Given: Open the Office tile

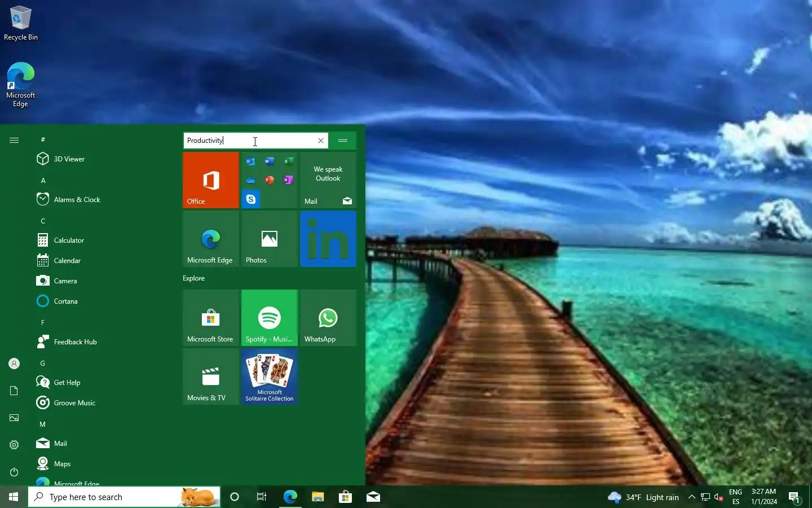Looking at the screenshot, I should pos(211,180).
